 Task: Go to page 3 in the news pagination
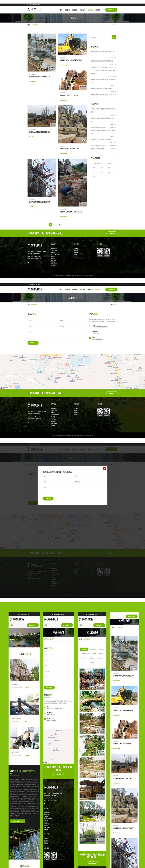pyautogui.click(x=59, y=224)
